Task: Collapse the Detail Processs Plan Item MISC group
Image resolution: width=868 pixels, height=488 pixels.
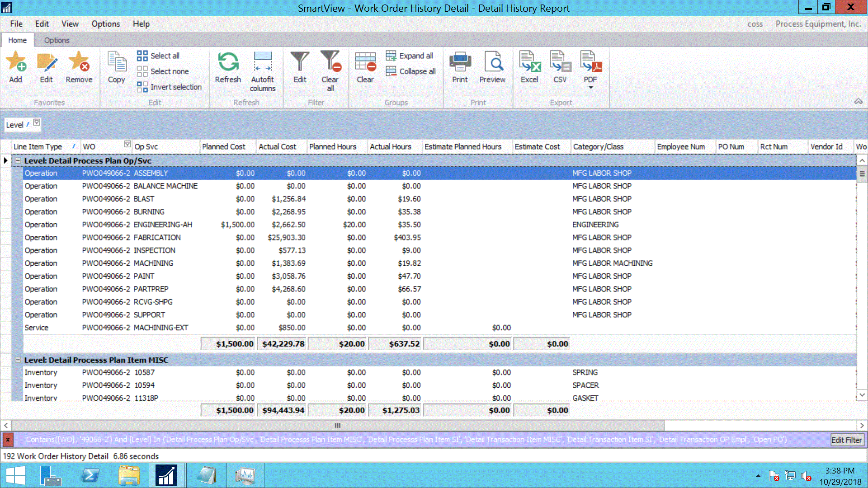Action: click(18, 360)
